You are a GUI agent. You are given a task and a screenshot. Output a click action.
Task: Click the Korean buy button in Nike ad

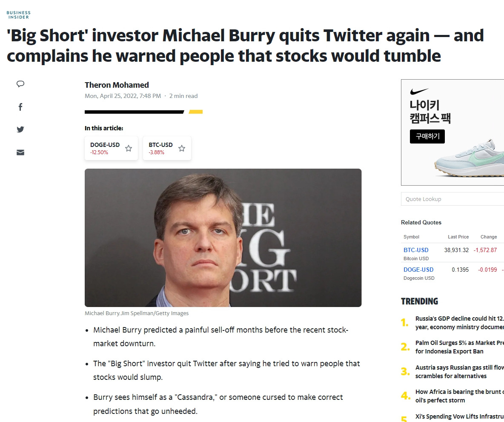(427, 136)
